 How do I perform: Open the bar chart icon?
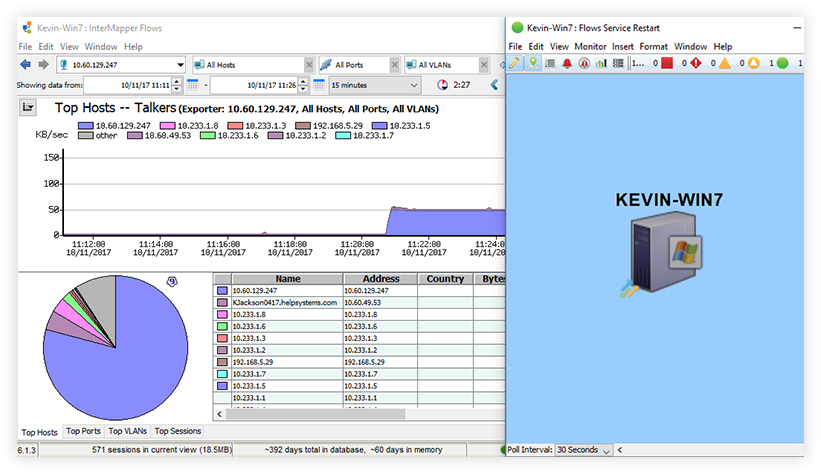pyautogui.click(x=601, y=63)
